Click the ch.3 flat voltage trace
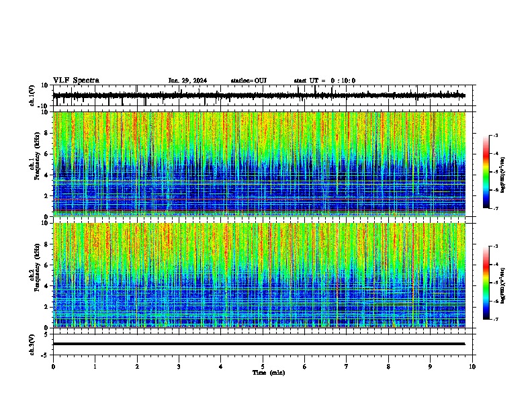Screen dimensions: 532x411 tap(259, 344)
